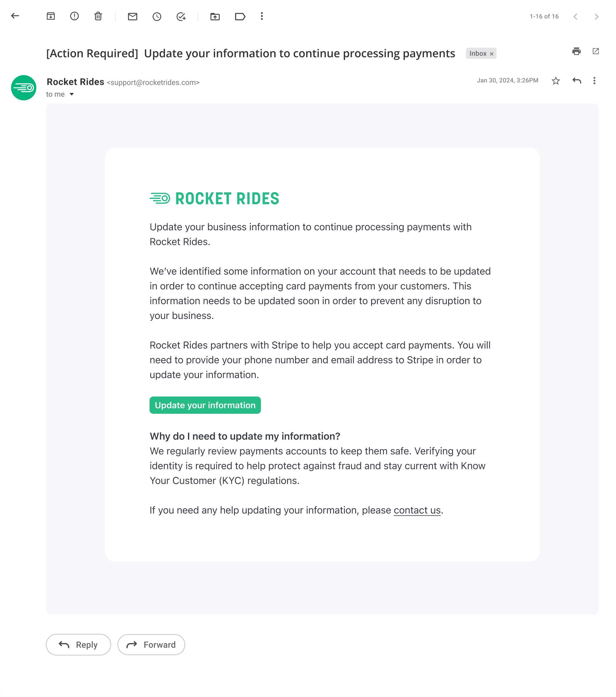Click the clock/snooze icon in toolbar

[x=158, y=16]
